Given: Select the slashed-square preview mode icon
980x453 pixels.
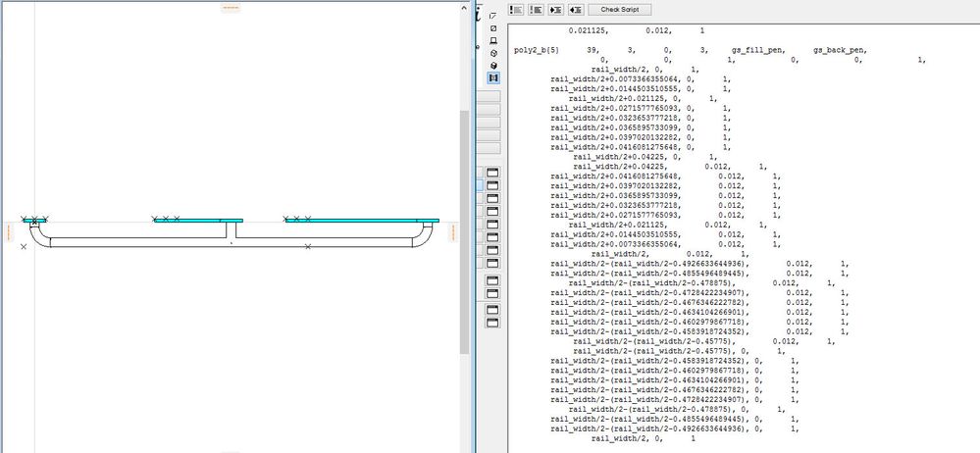Looking at the screenshot, I should pos(493,28).
